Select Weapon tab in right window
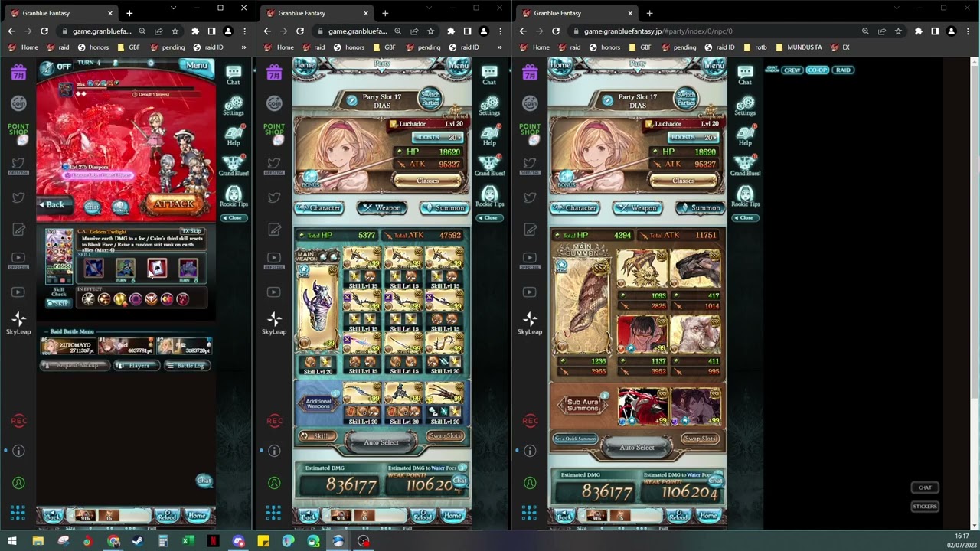This screenshot has width=980, height=551. point(637,207)
